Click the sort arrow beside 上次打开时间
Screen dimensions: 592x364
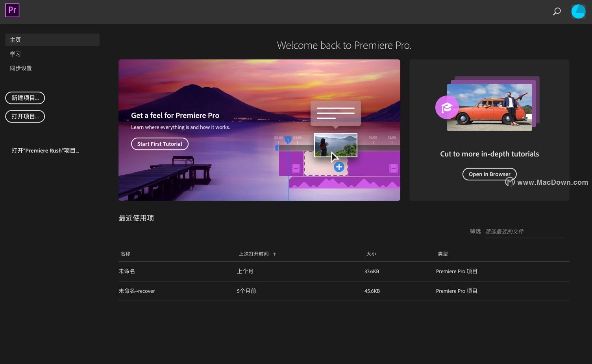pyautogui.click(x=274, y=254)
